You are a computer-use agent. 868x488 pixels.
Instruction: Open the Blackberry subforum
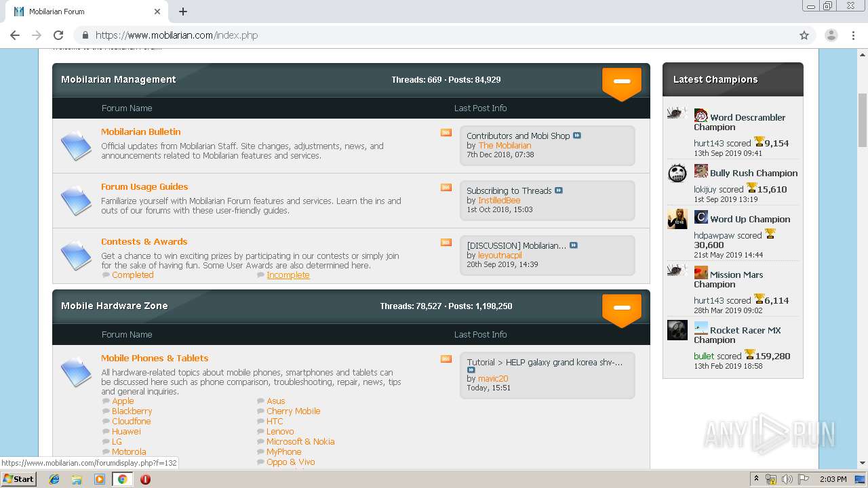(x=132, y=411)
